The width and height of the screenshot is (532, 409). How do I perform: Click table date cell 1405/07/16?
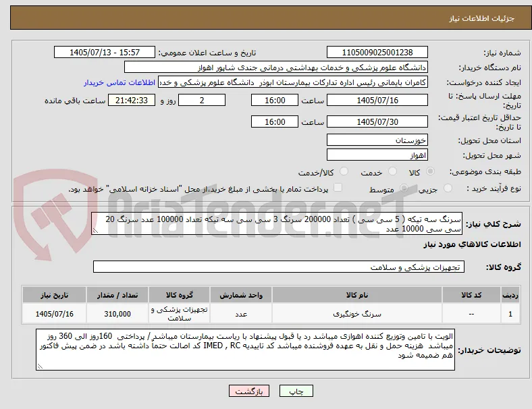54,314
